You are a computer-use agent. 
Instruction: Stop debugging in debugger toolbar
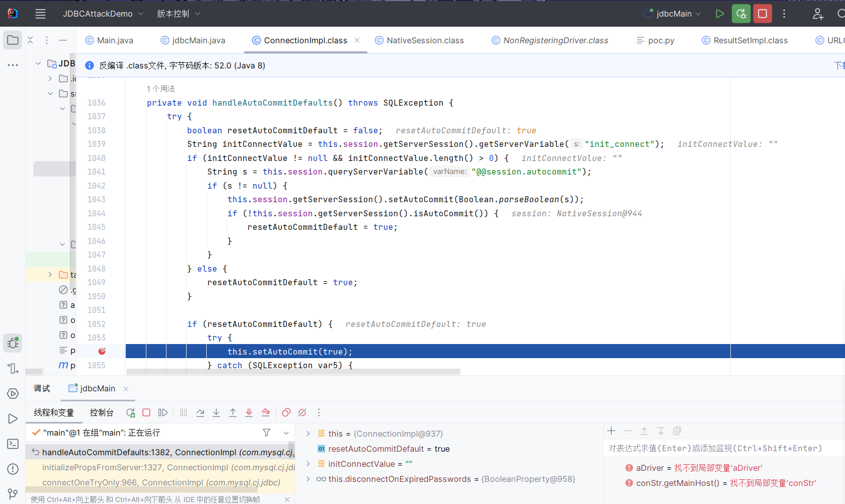[146, 412]
